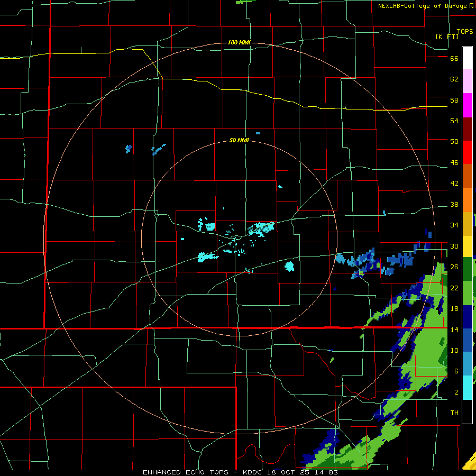Click the 6 legend value

point(456,371)
